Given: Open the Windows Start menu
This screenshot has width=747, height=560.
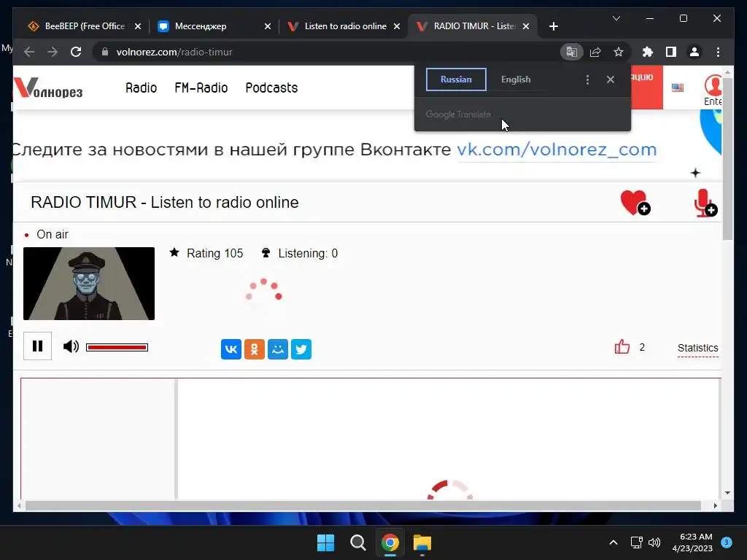Looking at the screenshot, I should click(x=326, y=542).
